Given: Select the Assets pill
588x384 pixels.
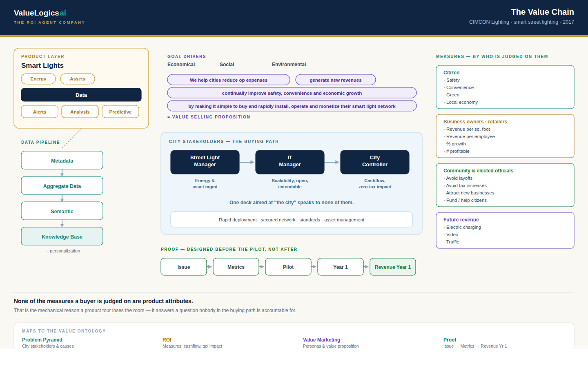Looking at the screenshot, I should (78, 79).
